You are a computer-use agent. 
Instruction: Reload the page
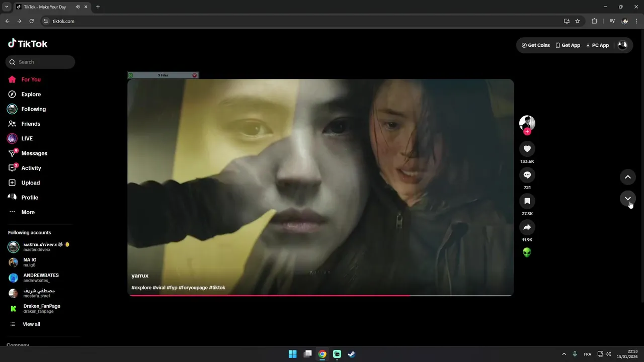(x=31, y=21)
